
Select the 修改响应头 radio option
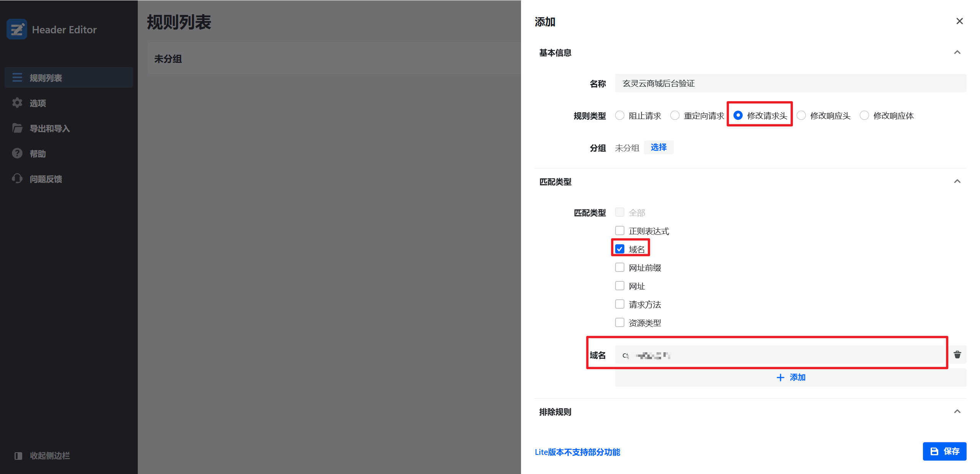coord(801,115)
